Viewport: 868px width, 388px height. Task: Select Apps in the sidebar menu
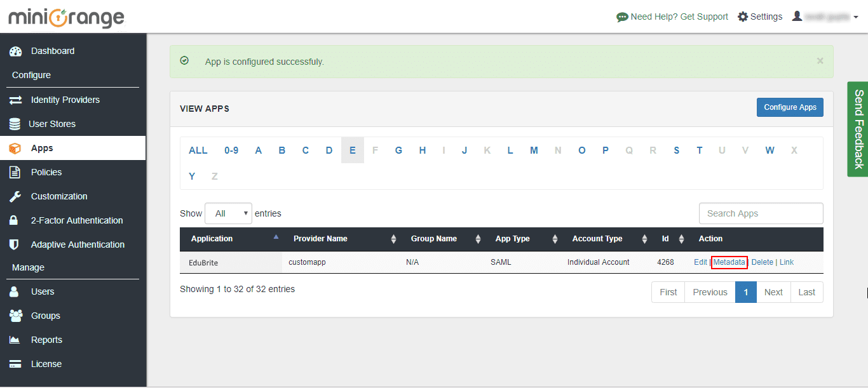[42, 147]
